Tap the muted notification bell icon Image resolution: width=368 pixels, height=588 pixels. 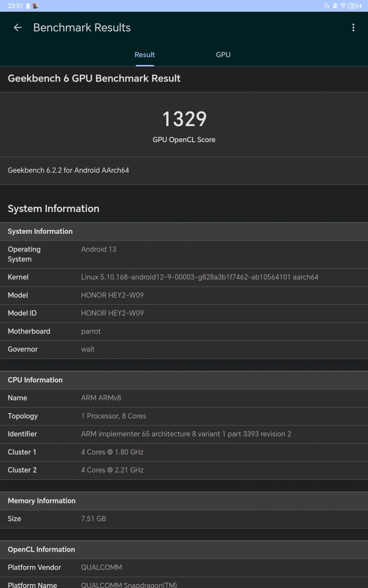click(335, 6)
